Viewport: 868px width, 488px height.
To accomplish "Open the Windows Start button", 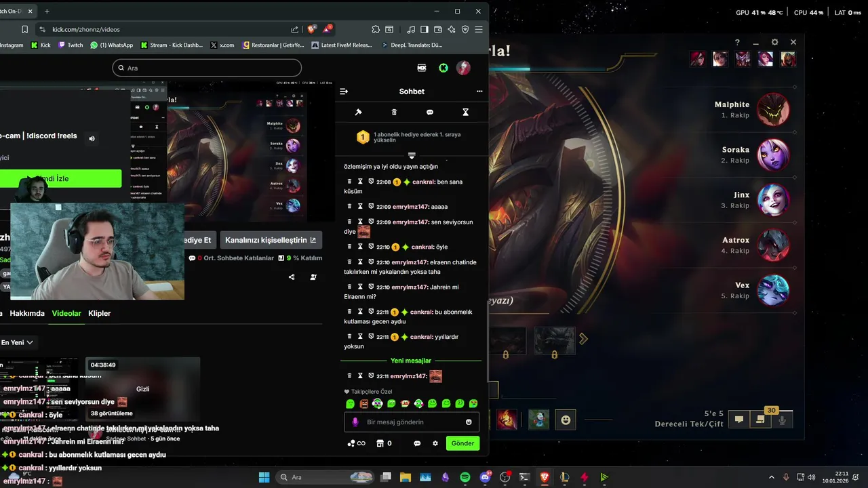I will tap(264, 477).
